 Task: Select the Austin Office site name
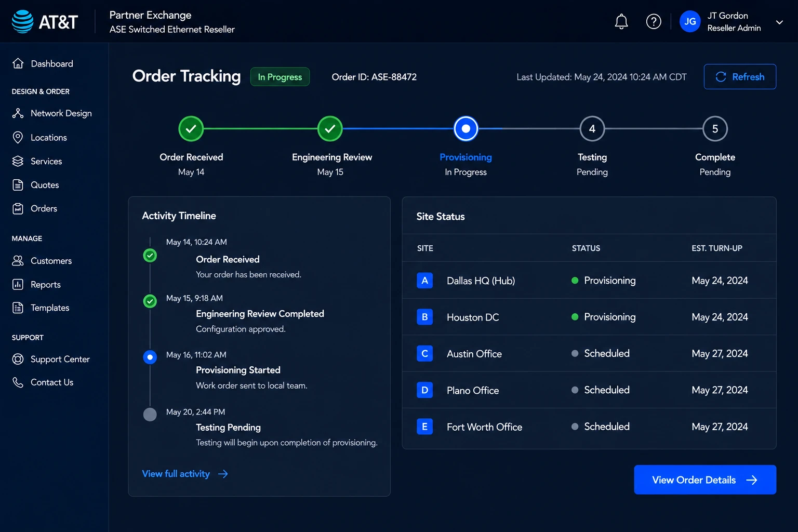coord(474,354)
